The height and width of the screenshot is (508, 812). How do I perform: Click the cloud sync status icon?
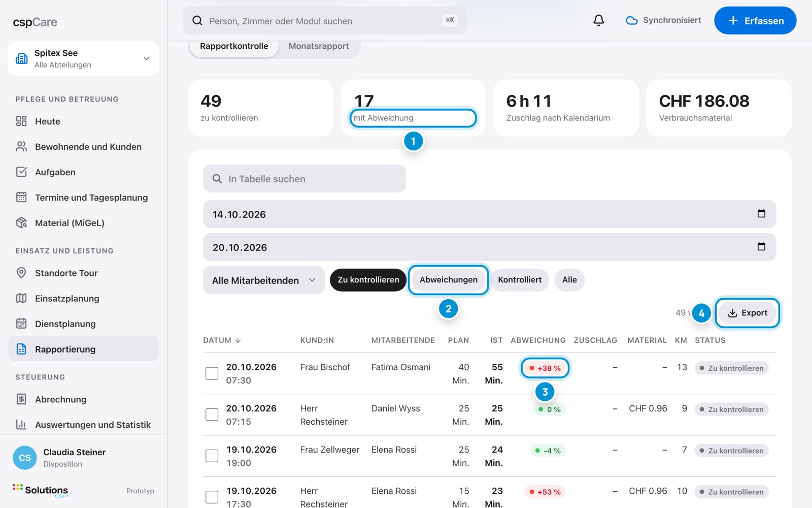coord(631,20)
